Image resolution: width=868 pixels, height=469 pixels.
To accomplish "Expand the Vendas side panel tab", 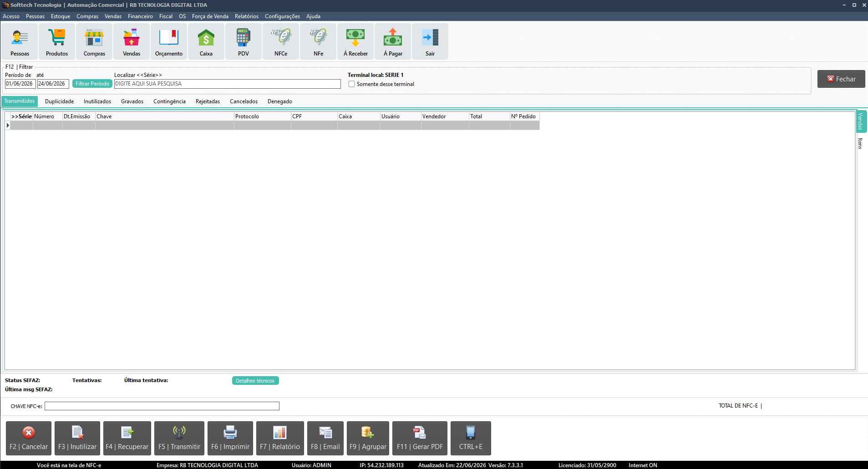I will [861, 121].
